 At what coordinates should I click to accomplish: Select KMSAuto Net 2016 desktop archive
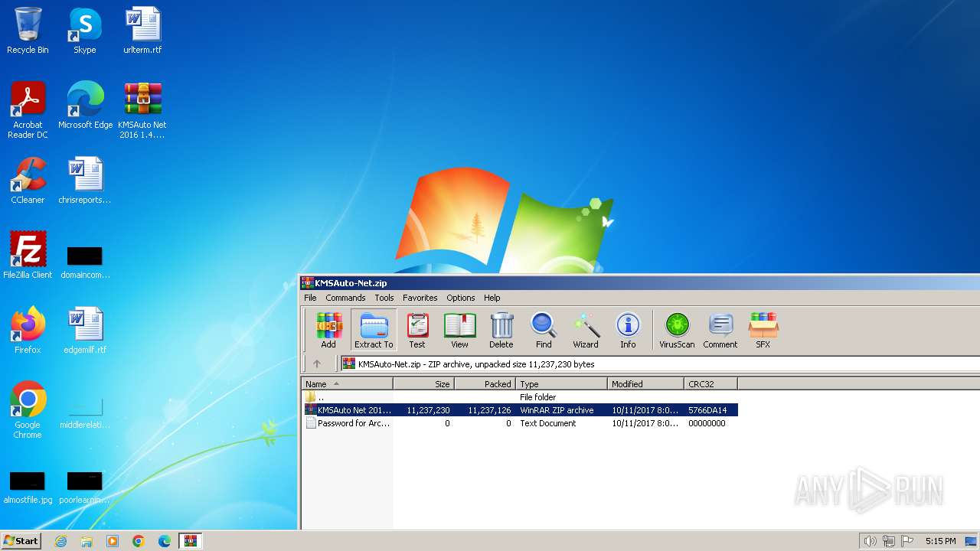pyautogui.click(x=142, y=110)
